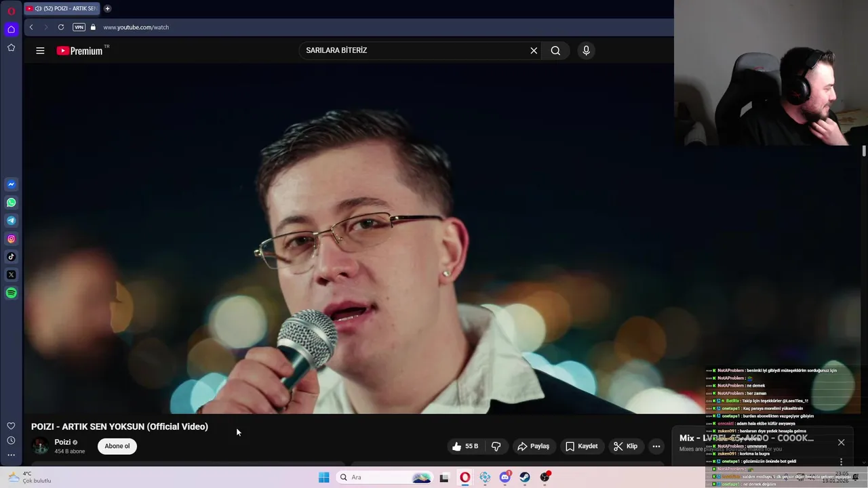This screenshot has width=868, height=488.
Task: Open WhatsApp from the Opera sidebar
Action: tap(11, 203)
